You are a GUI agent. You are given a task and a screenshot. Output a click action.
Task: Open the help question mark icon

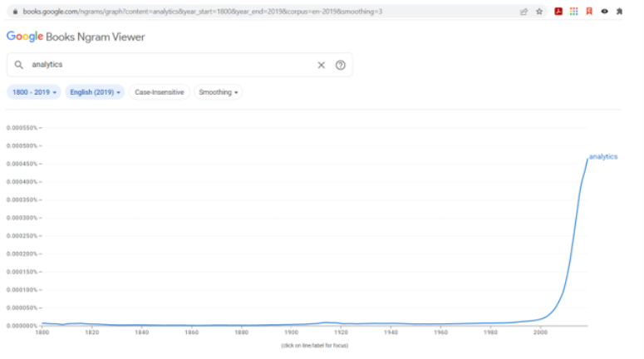click(341, 65)
